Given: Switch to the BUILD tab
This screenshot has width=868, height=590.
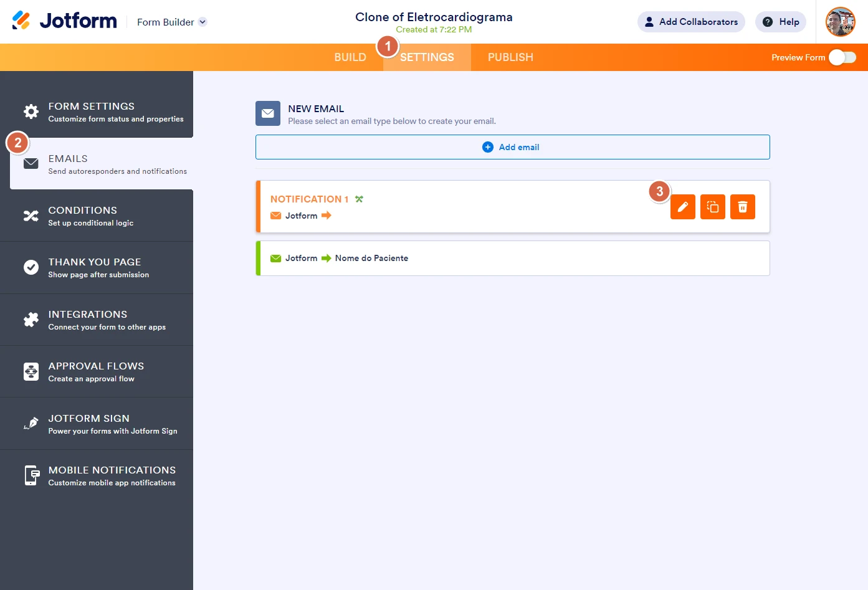Looking at the screenshot, I should pyautogui.click(x=350, y=57).
